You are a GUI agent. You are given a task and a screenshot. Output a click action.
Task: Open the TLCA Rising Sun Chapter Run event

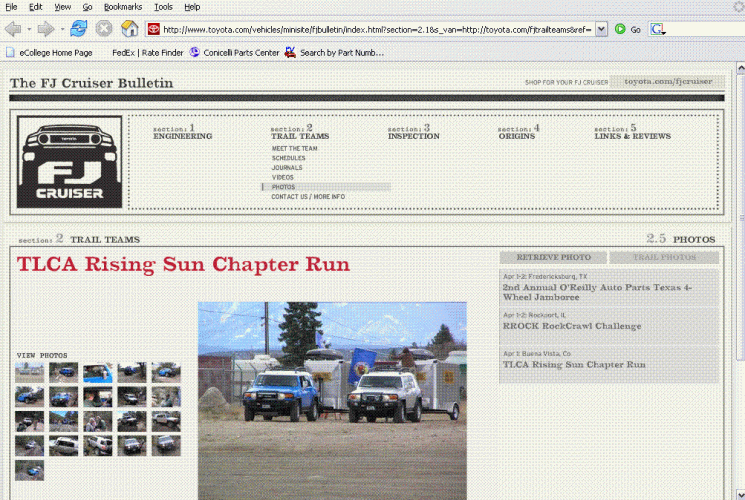pyautogui.click(x=609, y=365)
